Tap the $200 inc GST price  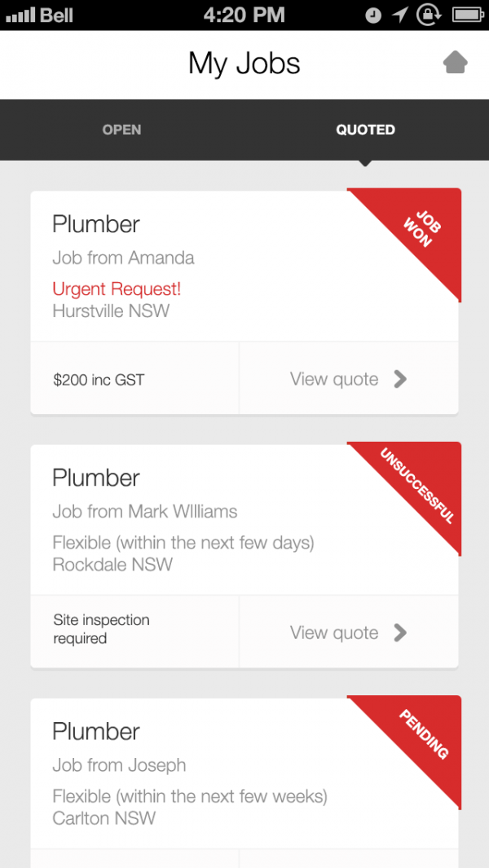99,380
